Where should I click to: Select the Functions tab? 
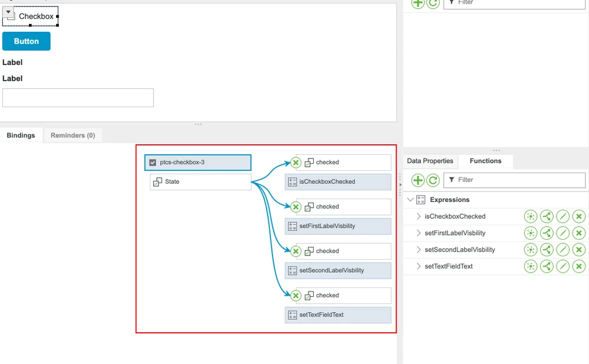(x=485, y=161)
